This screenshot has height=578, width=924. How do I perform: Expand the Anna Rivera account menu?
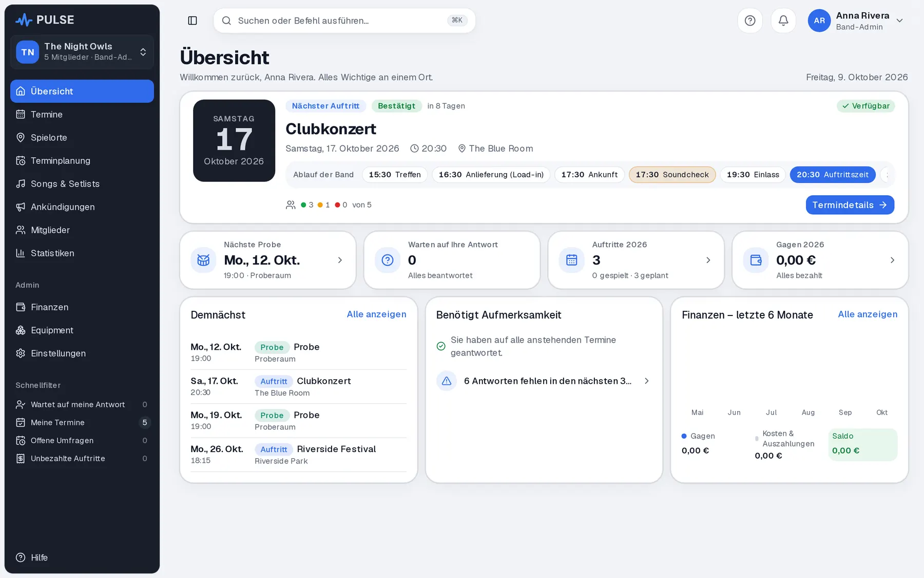click(899, 21)
